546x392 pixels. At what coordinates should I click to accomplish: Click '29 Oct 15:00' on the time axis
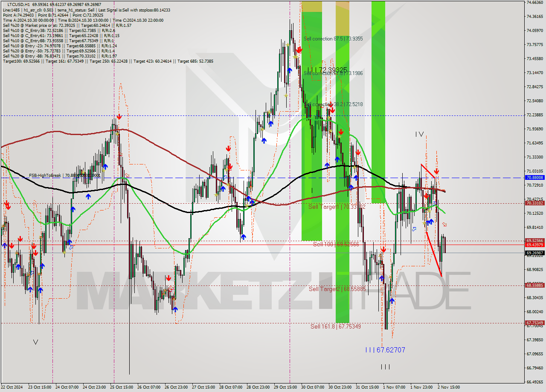[285, 387]
